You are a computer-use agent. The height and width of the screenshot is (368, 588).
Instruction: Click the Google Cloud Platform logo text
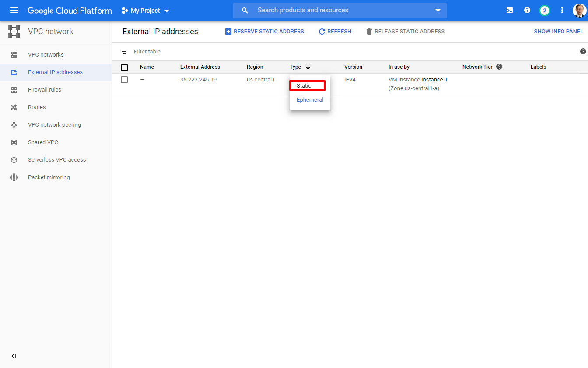(70, 11)
